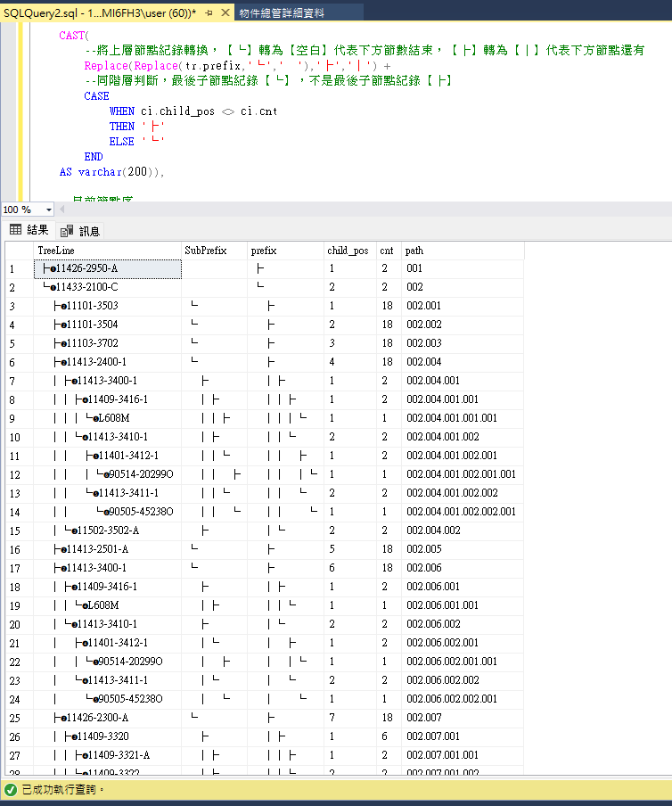Select path cell 001
672x806 pixels.
click(463, 268)
